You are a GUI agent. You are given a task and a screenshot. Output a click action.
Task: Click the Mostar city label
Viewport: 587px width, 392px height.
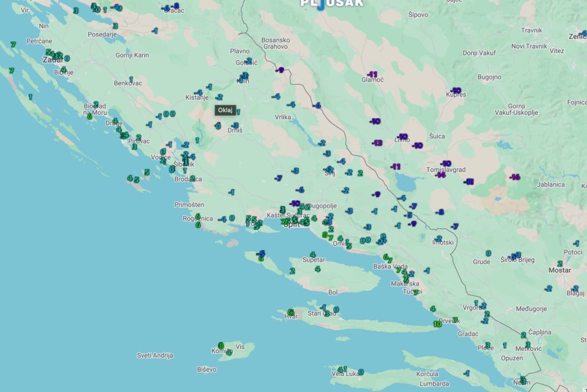(559, 270)
